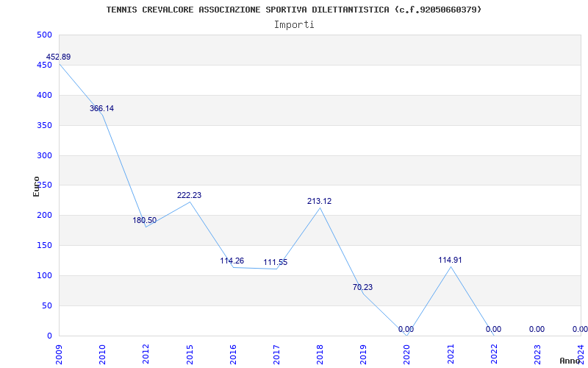The width and height of the screenshot is (588, 368).
Task: Click the chart title TENNIS CREVALCORE ASSOCIAZIONE
Action: pos(293,10)
